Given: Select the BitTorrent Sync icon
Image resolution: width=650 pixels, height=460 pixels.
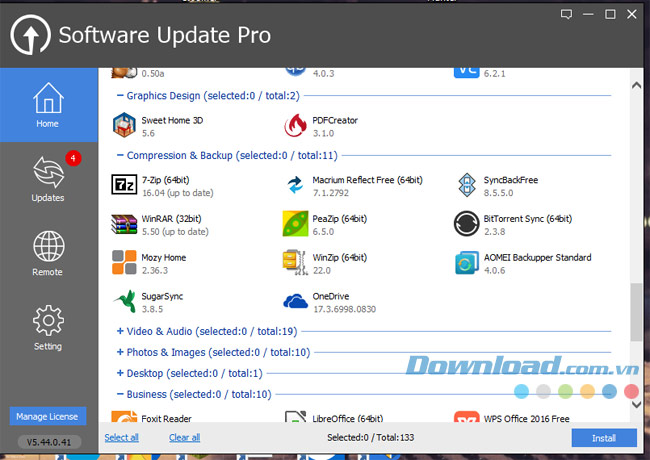Looking at the screenshot, I should [467, 224].
